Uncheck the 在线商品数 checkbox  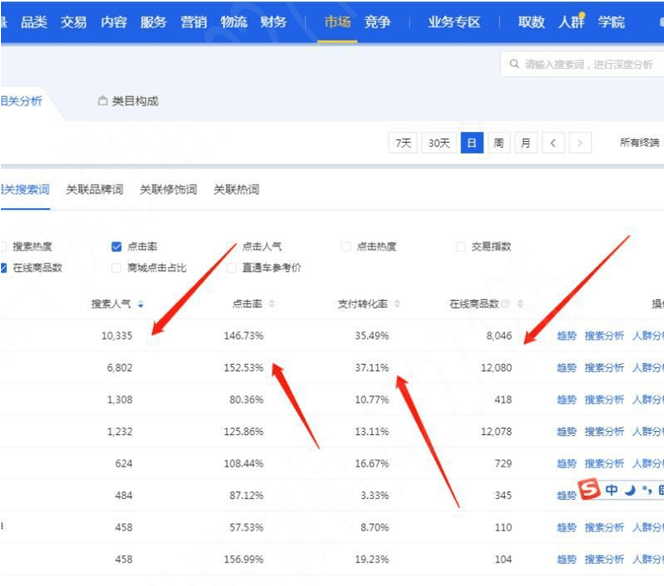[x=3, y=268]
